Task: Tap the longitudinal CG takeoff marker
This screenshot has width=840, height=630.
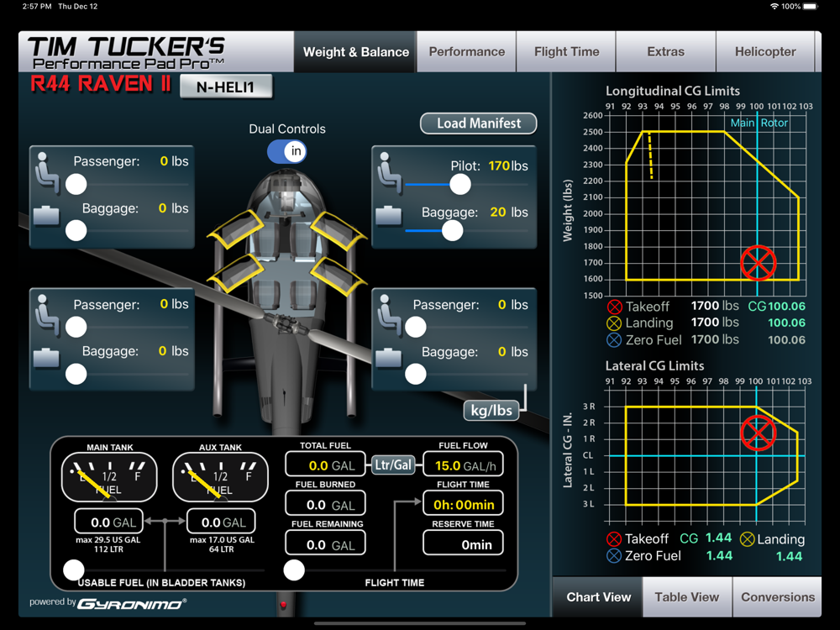Action: [x=758, y=263]
